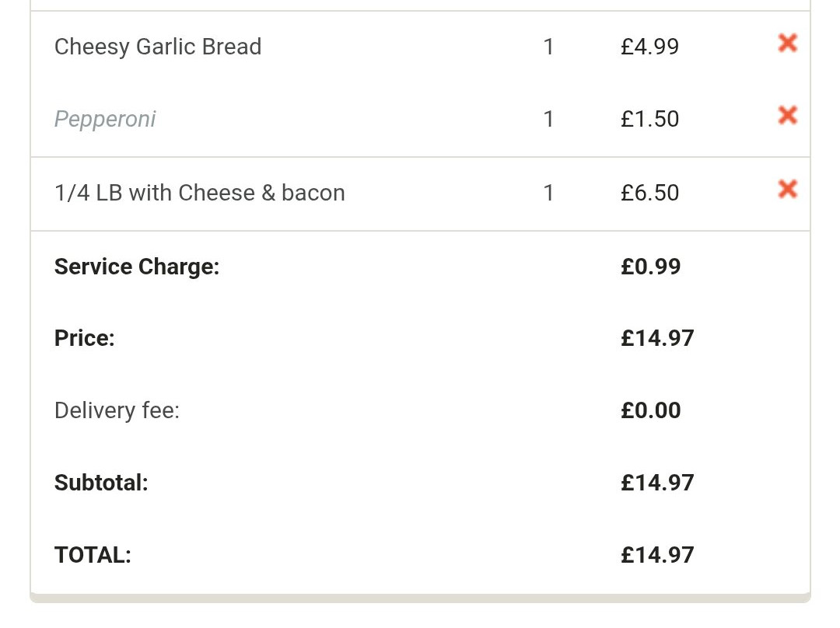Click the £14.97 amount beside TOTAL
Image resolution: width=840 pixels, height=628 pixels.
point(657,555)
